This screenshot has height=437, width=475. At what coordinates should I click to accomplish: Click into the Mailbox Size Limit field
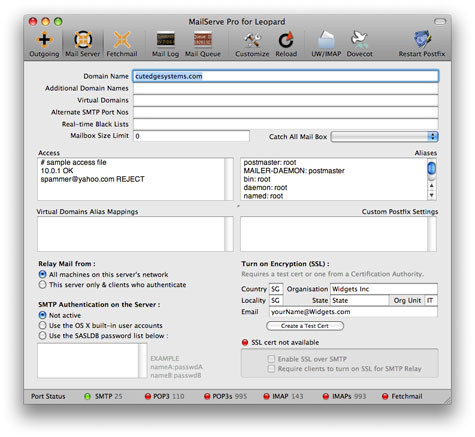(191, 136)
